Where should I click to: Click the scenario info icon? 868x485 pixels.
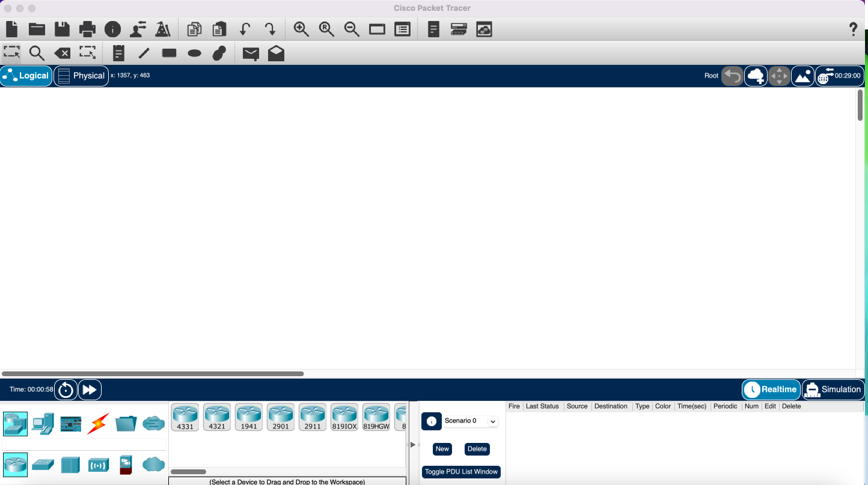pos(432,421)
